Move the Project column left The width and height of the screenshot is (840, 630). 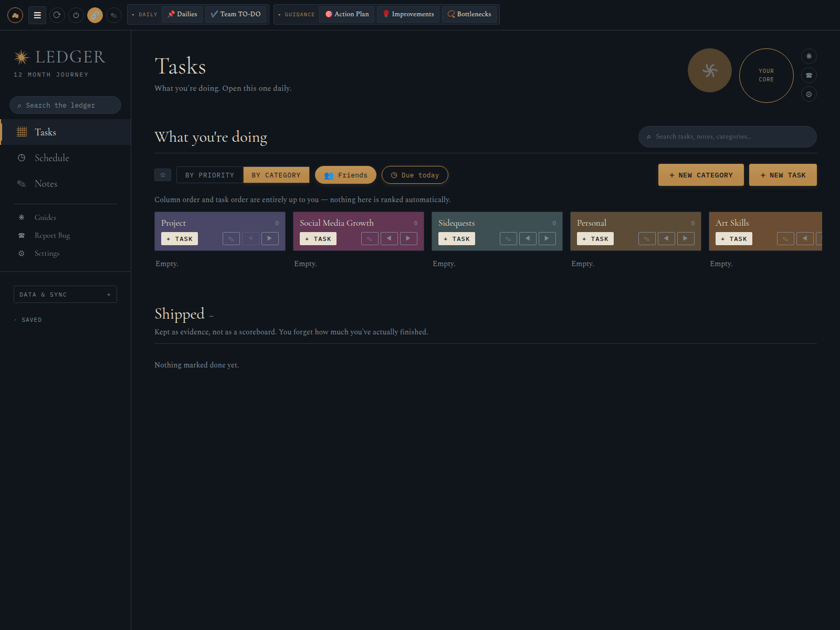(251, 239)
